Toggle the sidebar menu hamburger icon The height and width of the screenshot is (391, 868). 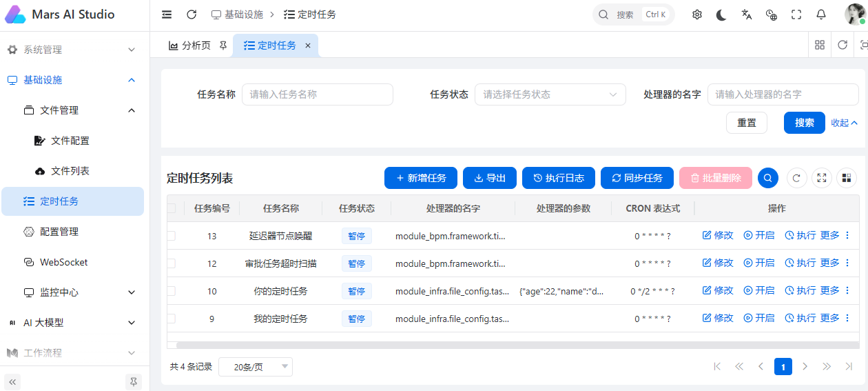[x=167, y=14]
